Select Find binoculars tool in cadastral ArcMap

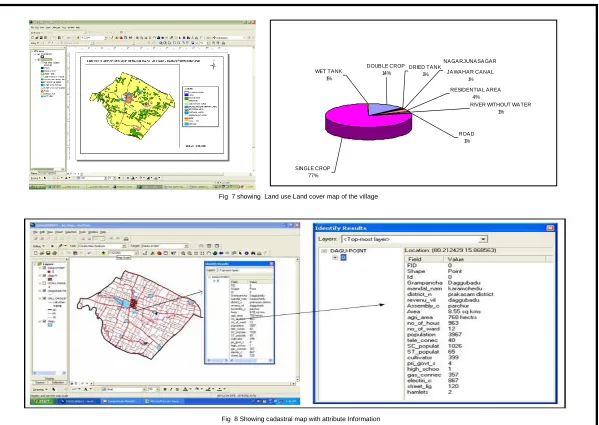[x=253, y=253]
